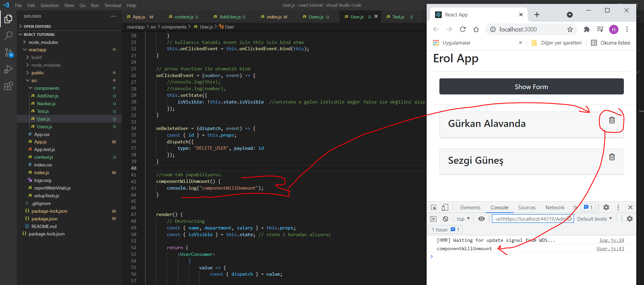
Task: Clear the DevTools console
Action: click(445, 219)
